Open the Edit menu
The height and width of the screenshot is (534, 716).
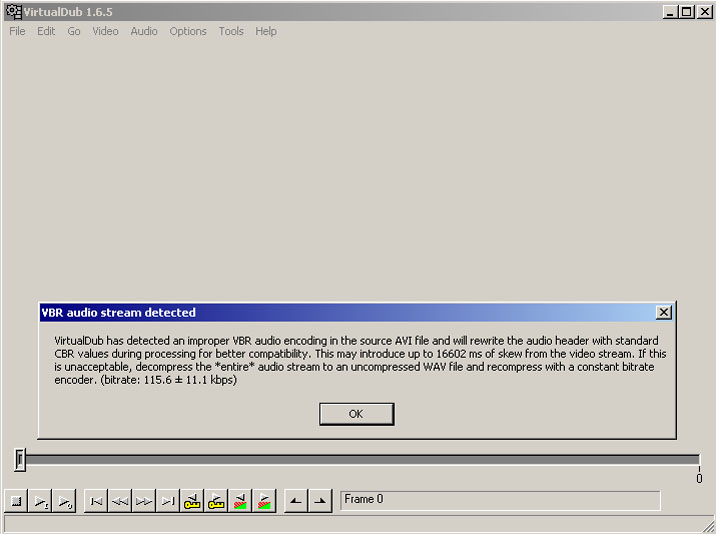coord(46,31)
